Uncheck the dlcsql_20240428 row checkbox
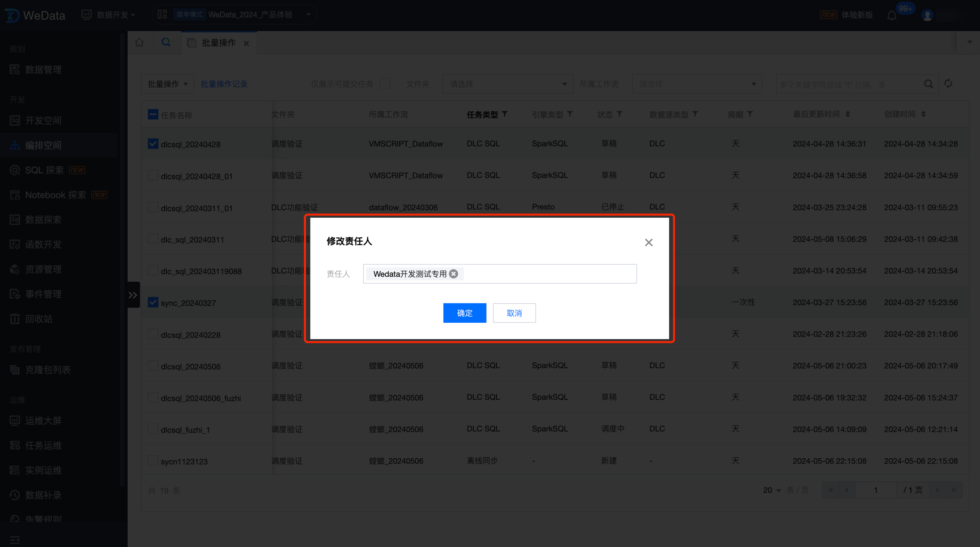 click(x=153, y=144)
